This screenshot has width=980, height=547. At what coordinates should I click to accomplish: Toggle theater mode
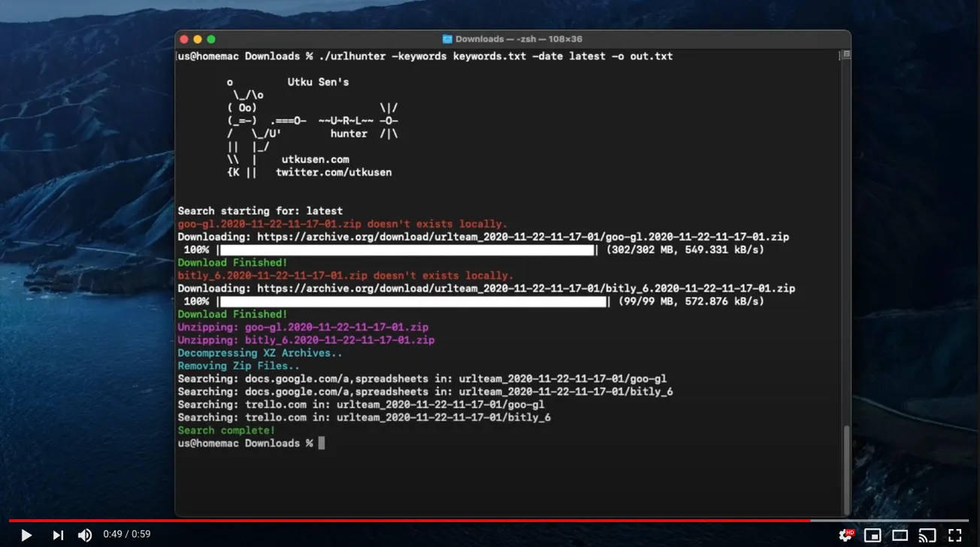point(900,535)
